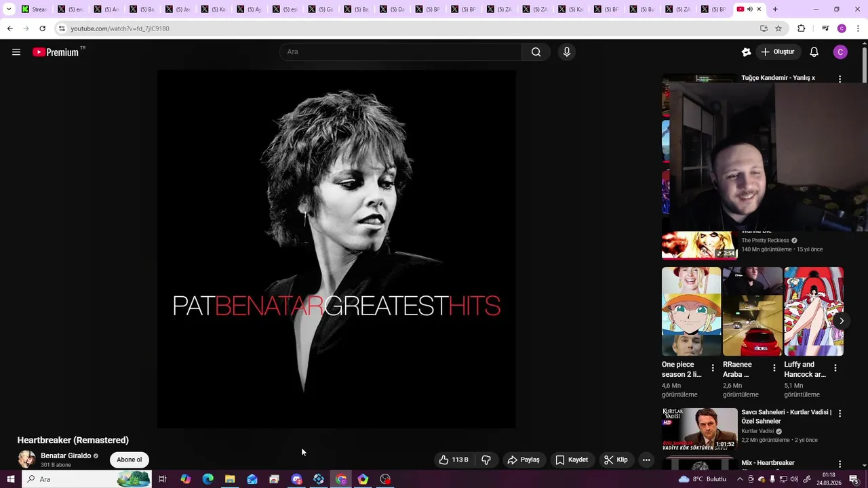
Task: Open Mix - Heartbreaker title
Action: pyautogui.click(x=768, y=463)
